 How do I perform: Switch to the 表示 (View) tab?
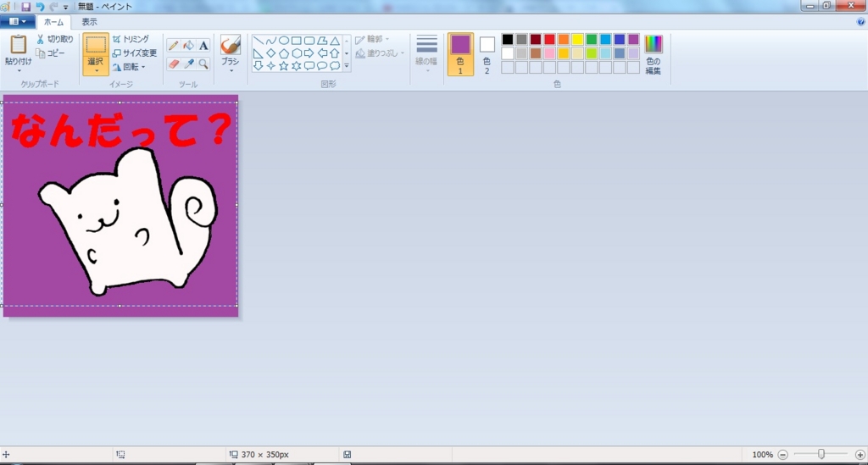click(89, 22)
